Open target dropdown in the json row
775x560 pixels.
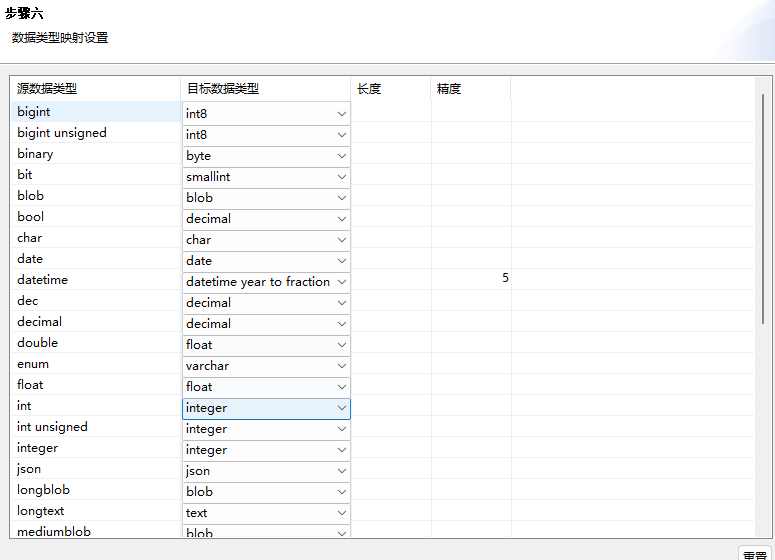click(x=266, y=471)
